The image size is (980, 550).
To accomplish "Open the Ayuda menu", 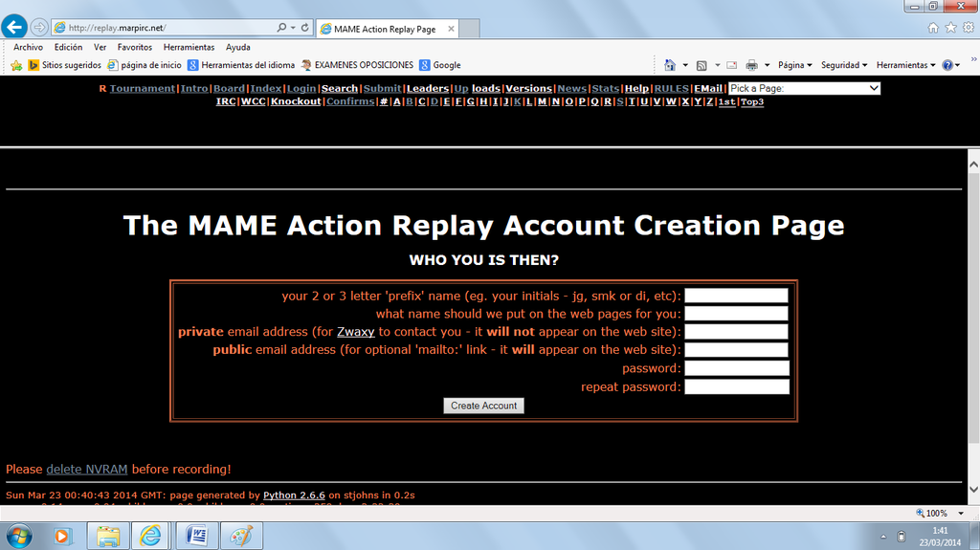I will (x=238, y=47).
